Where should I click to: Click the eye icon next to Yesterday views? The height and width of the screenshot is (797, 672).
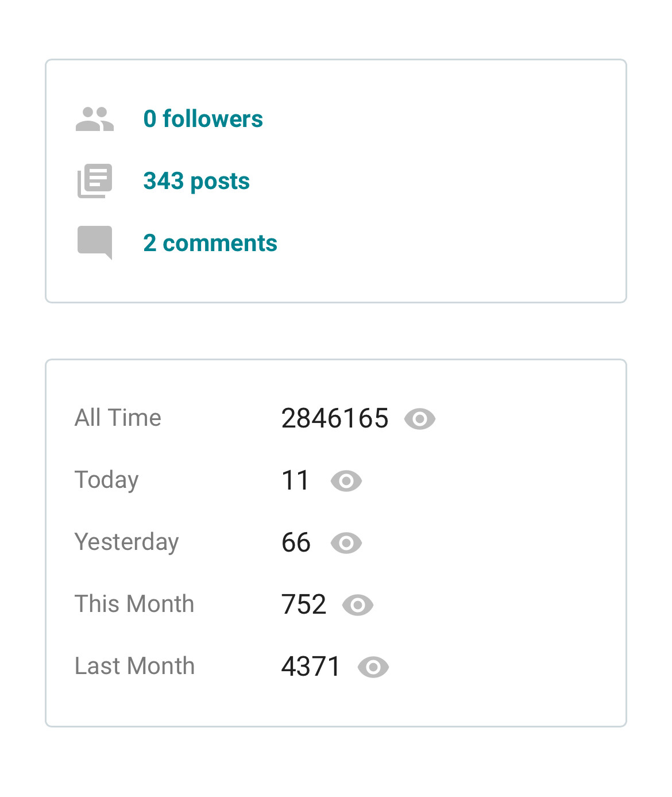[x=346, y=543]
